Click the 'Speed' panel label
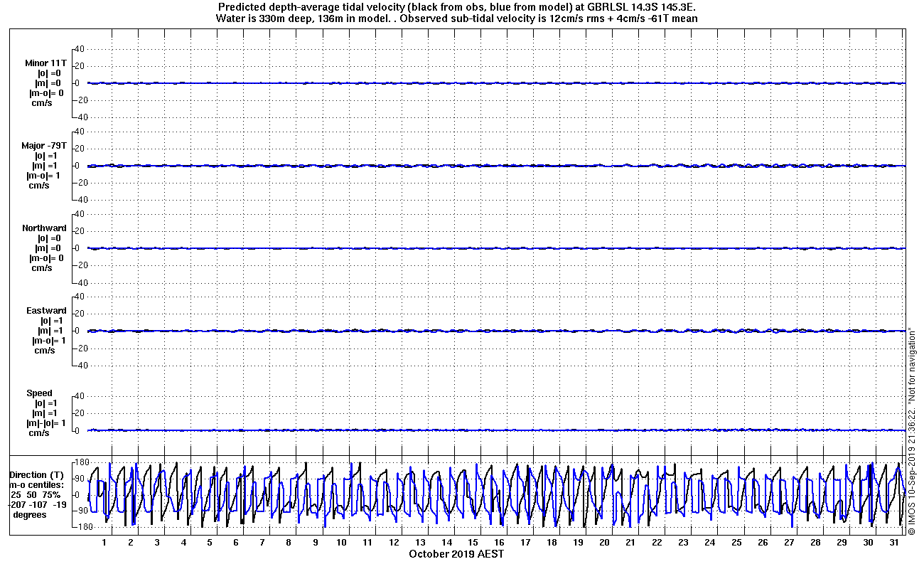 click(x=39, y=393)
